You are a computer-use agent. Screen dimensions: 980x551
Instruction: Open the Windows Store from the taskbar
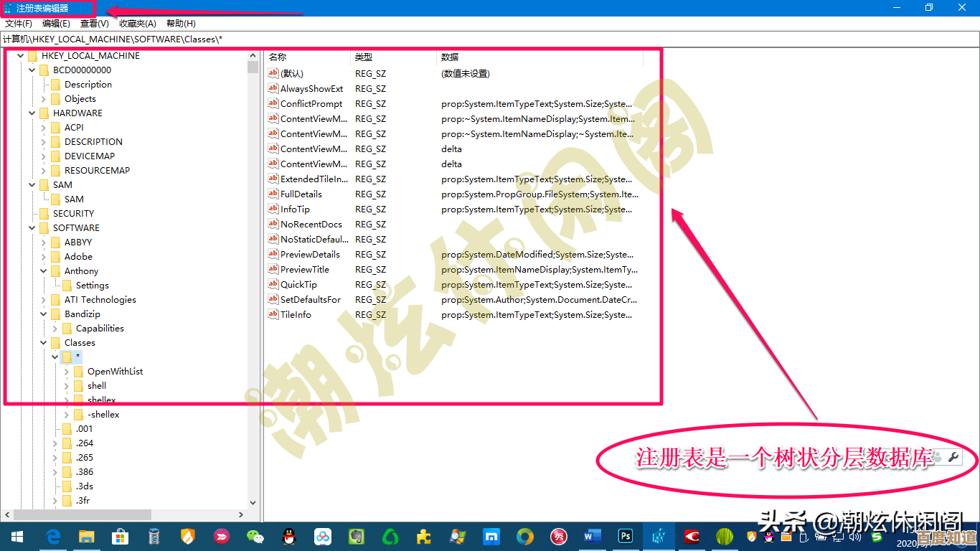tap(120, 536)
